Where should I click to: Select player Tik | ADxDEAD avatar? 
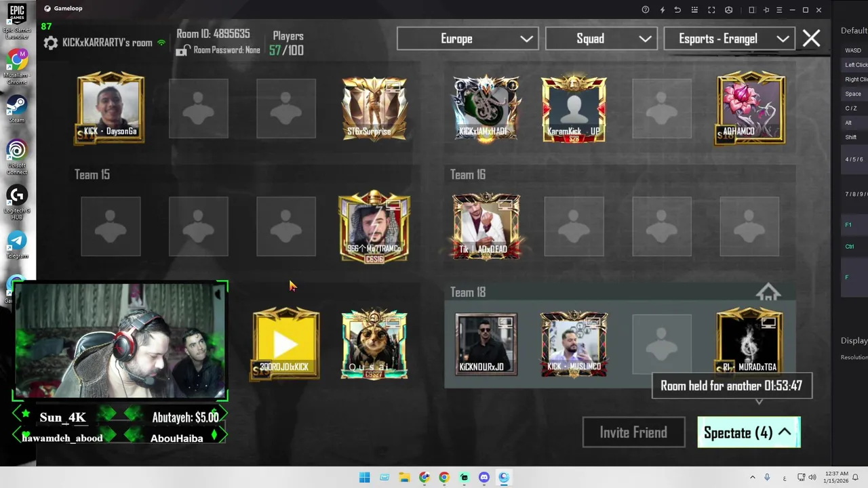pyautogui.click(x=486, y=226)
